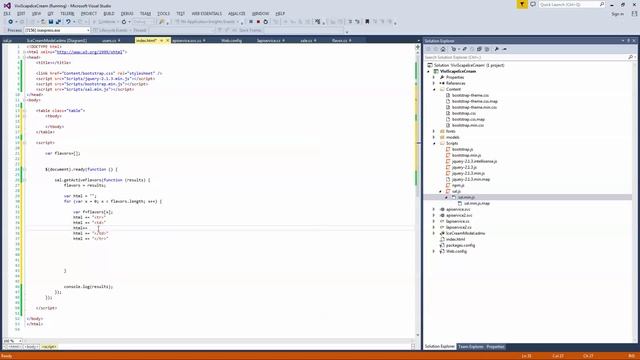Image resolution: width=640 pixels, height=360 pixels.
Task: Click the Sync with Active Document icon
Action: pos(464,49)
